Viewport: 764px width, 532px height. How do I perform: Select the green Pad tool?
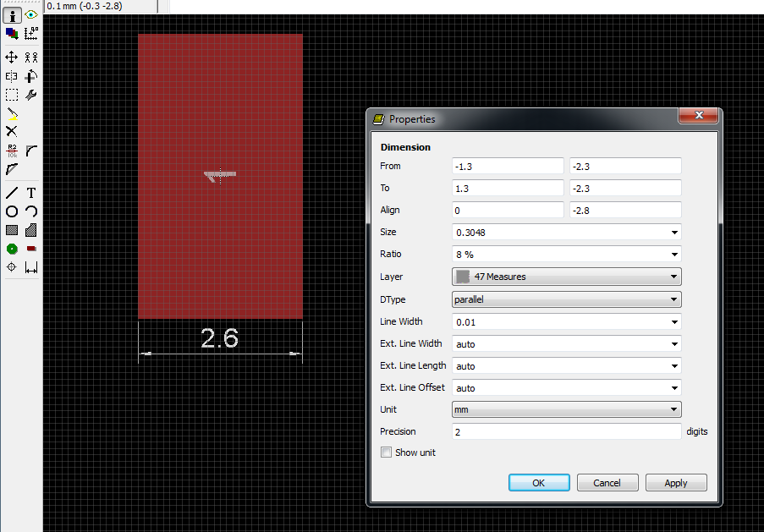(12, 249)
